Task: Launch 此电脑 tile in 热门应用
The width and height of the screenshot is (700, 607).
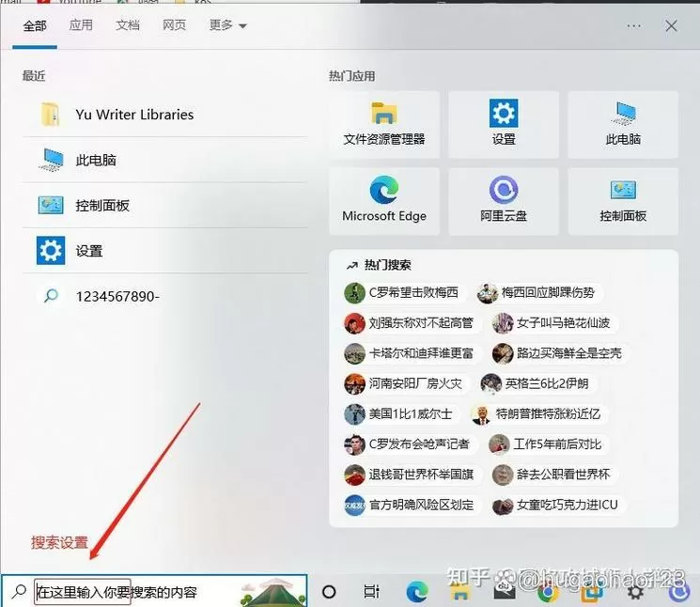Action: tap(623, 125)
